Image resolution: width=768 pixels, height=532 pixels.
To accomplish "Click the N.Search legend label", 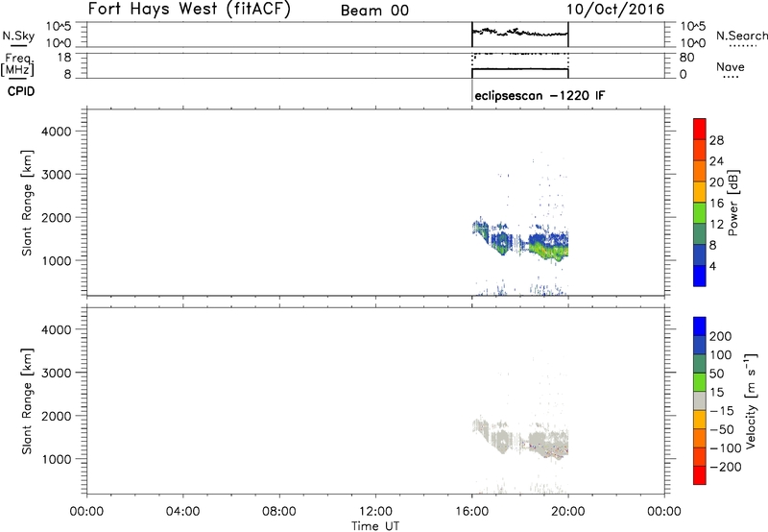I will pyautogui.click(x=741, y=36).
